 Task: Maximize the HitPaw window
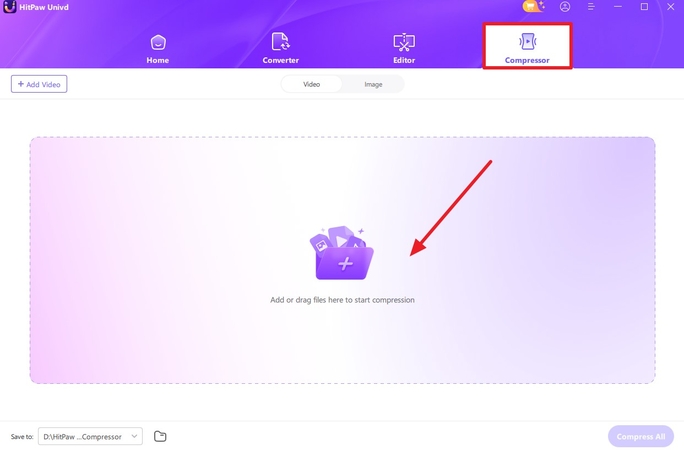pyautogui.click(x=644, y=7)
